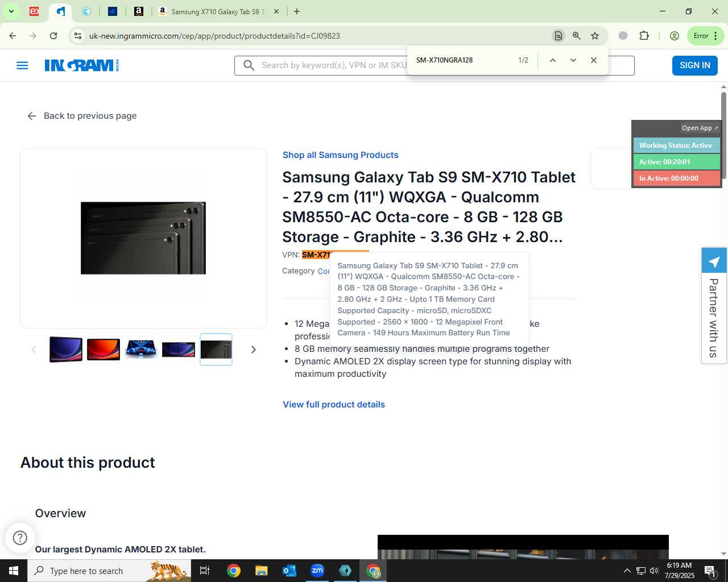Open View full product details link
Screen dimensions: 728x582
pos(334,405)
